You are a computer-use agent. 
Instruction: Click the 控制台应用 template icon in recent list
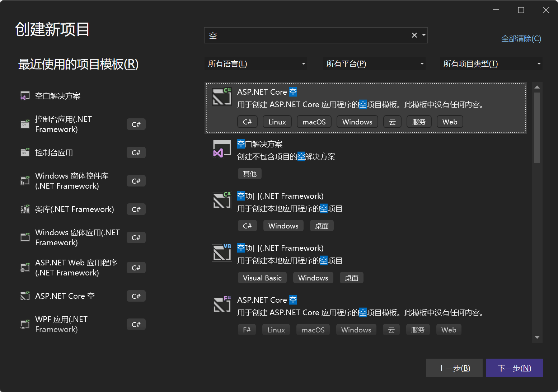[x=25, y=152]
